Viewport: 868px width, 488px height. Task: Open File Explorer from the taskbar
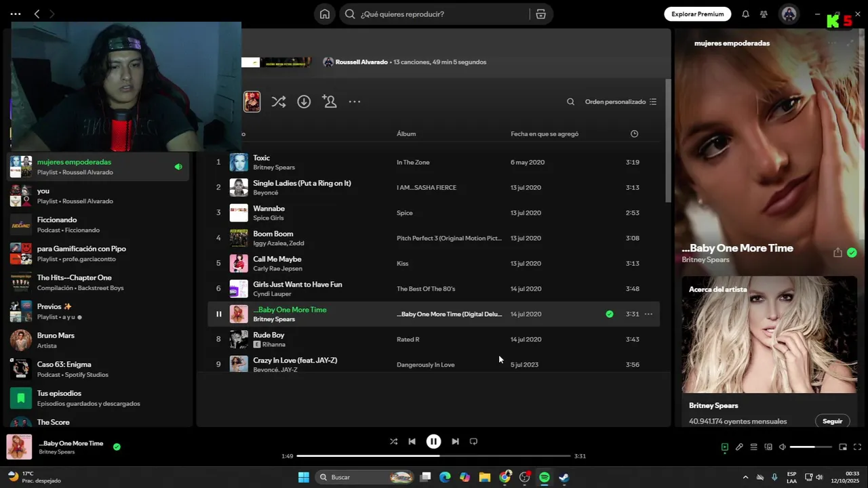click(485, 477)
